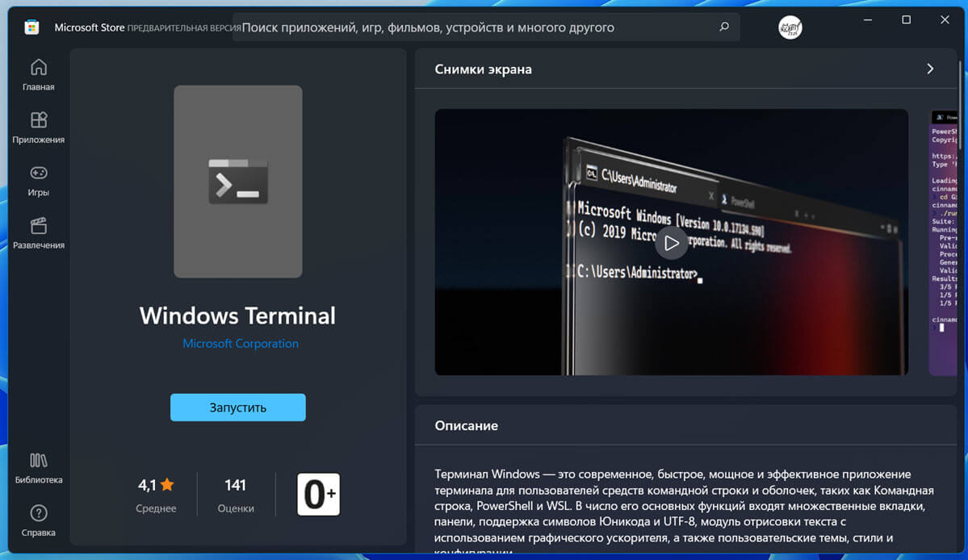Viewport: 968px width, 560px height.
Task: View the 4,1 average rating
Action: click(156, 495)
